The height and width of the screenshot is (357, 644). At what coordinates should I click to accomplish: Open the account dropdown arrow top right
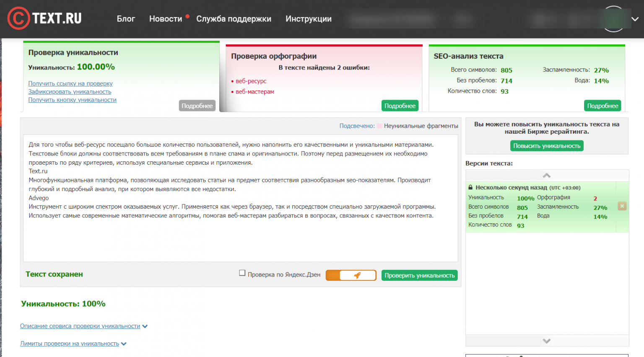(x=635, y=18)
